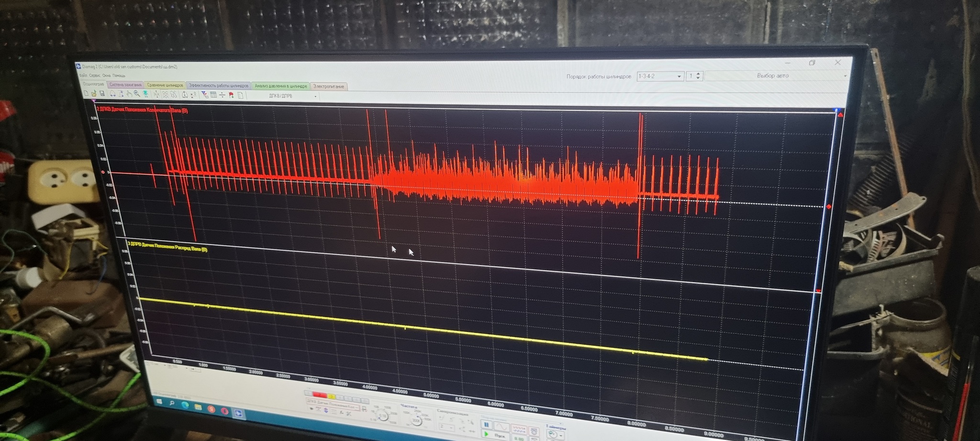
Task: Create a new file with blank-page icon
Action: [86, 93]
